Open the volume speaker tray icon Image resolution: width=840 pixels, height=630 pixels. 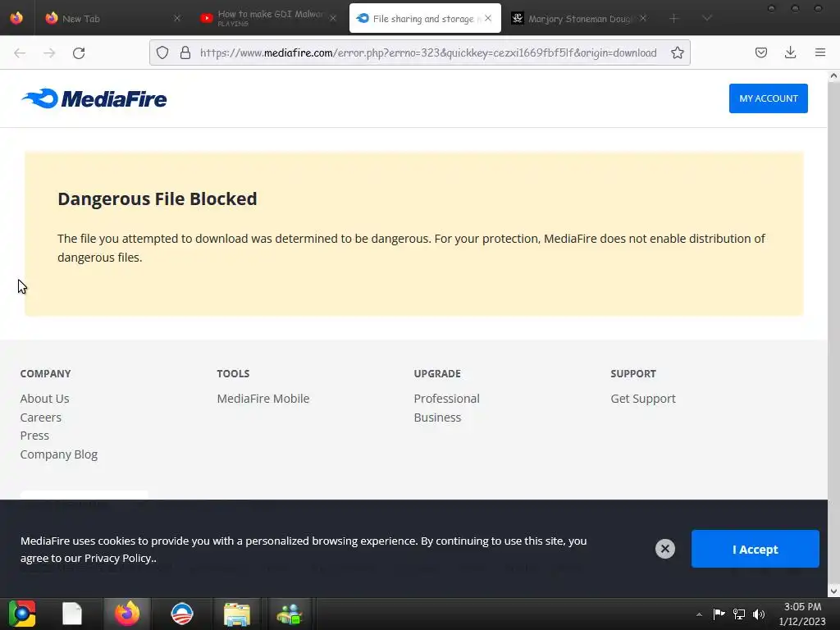click(x=759, y=614)
